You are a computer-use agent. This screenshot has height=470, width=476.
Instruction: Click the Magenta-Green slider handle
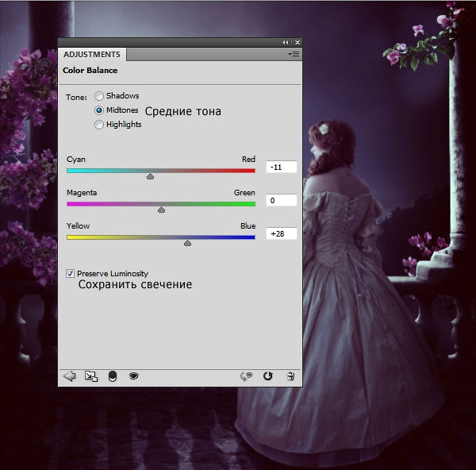[x=162, y=210]
